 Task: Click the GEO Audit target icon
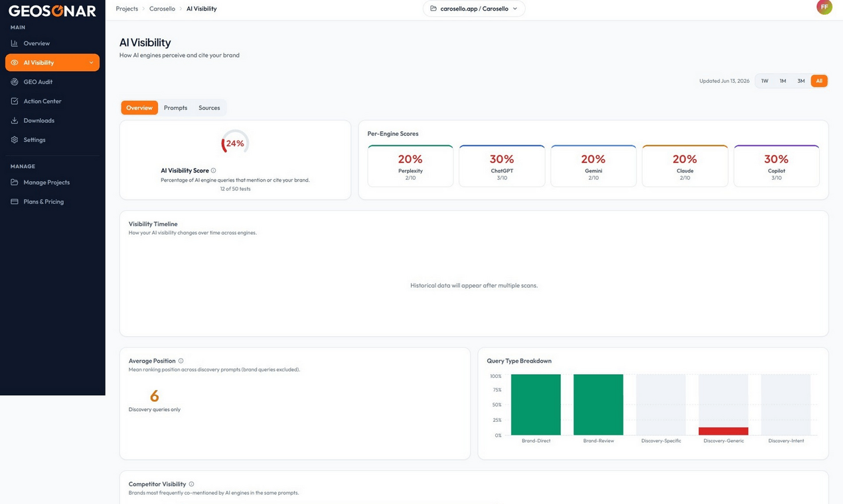[15, 82]
